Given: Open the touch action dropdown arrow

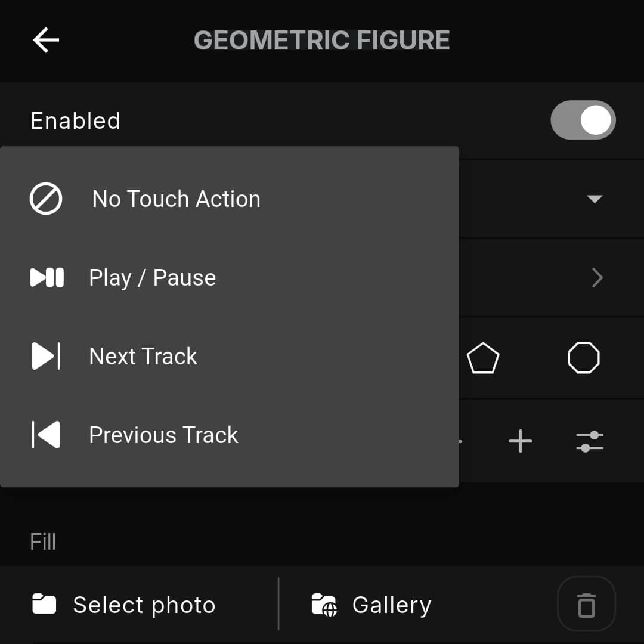Looking at the screenshot, I should click(595, 199).
